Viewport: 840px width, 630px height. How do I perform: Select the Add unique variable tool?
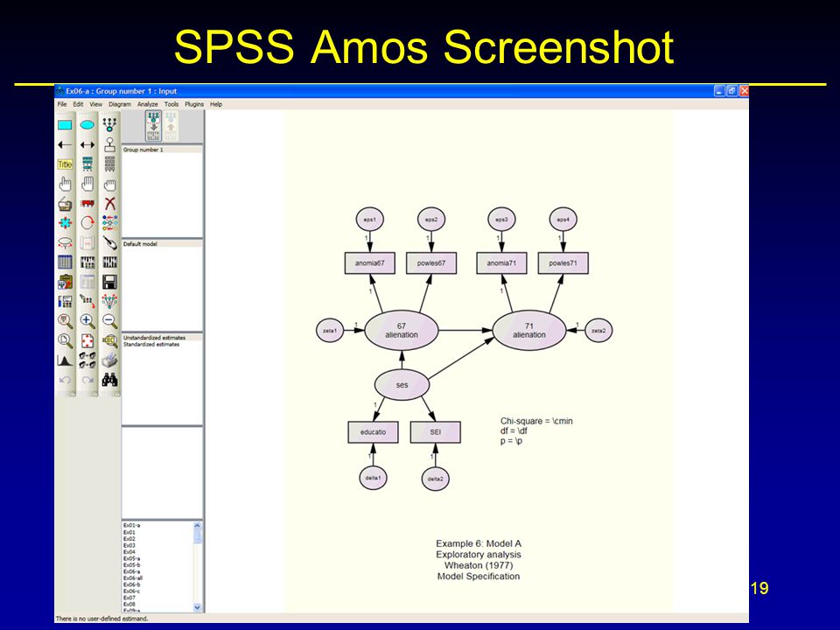pos(110,144)
